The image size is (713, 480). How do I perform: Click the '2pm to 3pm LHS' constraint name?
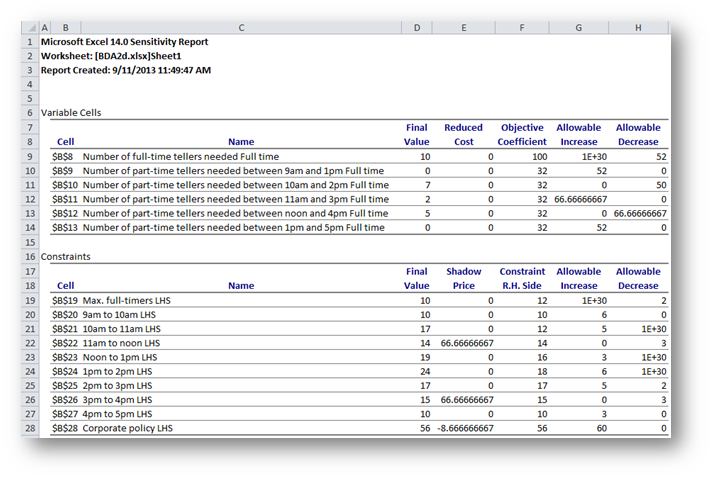[117, 385]
